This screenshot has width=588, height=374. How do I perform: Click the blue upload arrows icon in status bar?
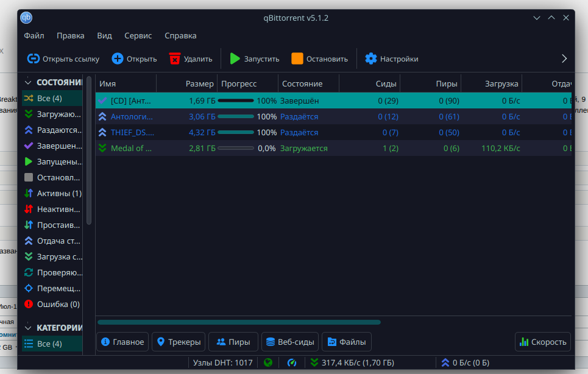click(445, 362)
